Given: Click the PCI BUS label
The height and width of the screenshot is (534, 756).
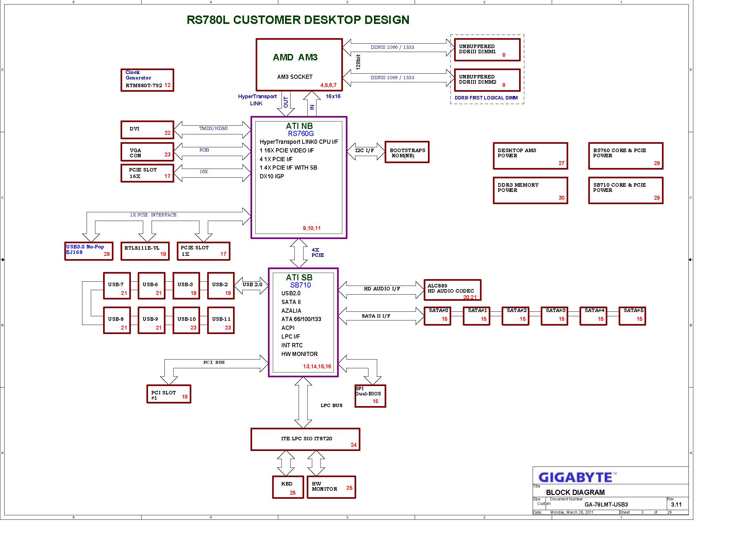Looking at the screenshot, I should point(214,362).
